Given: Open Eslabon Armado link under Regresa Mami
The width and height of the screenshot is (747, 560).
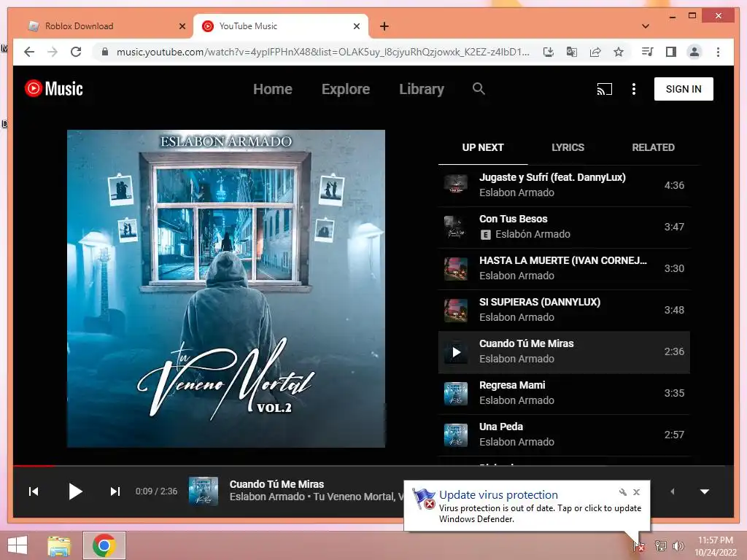Looking at the screenshot, I should point(516,400).
